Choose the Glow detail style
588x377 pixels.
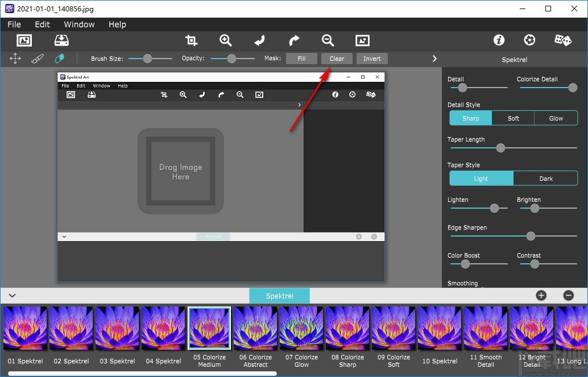[x=556, y=118]
